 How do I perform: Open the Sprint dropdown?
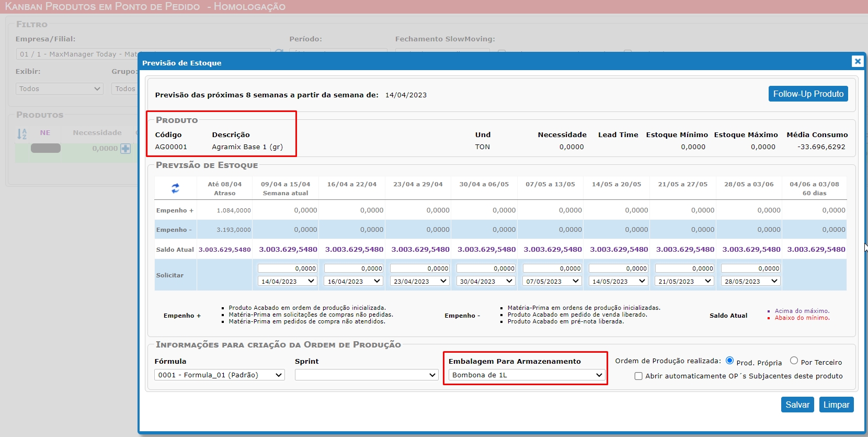point(367,375)
